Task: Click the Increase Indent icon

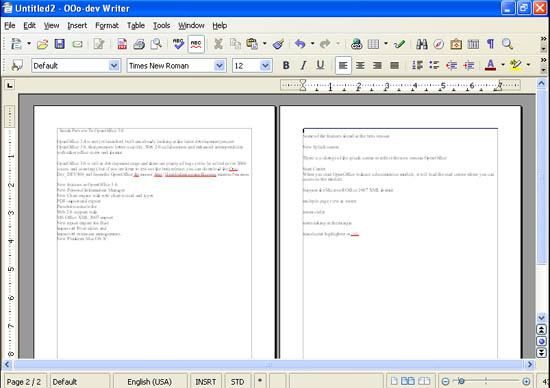Action: pyautogui.click(x=469, y=65)
